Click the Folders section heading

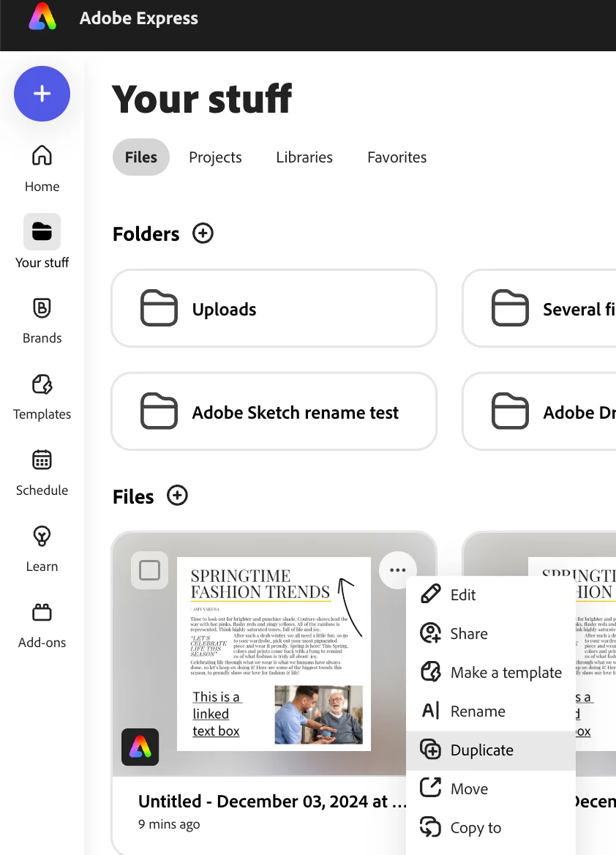(x=146, y=234)
